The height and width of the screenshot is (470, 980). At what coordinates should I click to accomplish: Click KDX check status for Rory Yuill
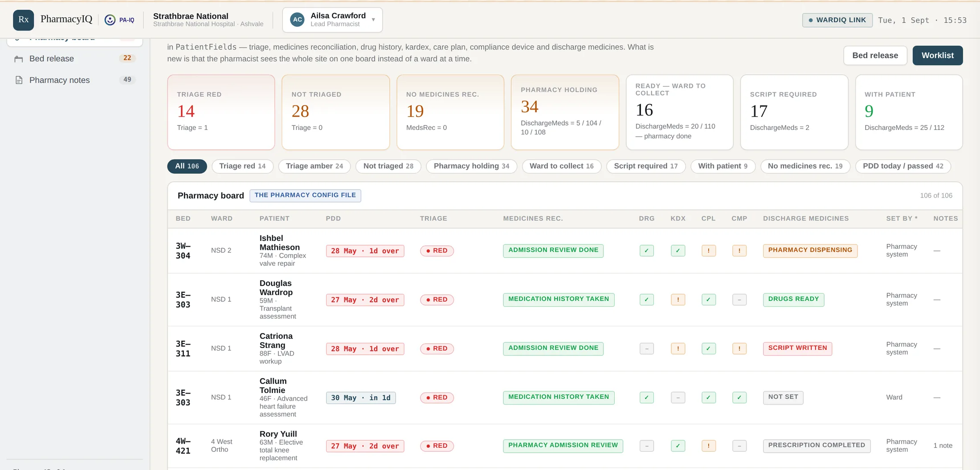click(x=678, y=446)
